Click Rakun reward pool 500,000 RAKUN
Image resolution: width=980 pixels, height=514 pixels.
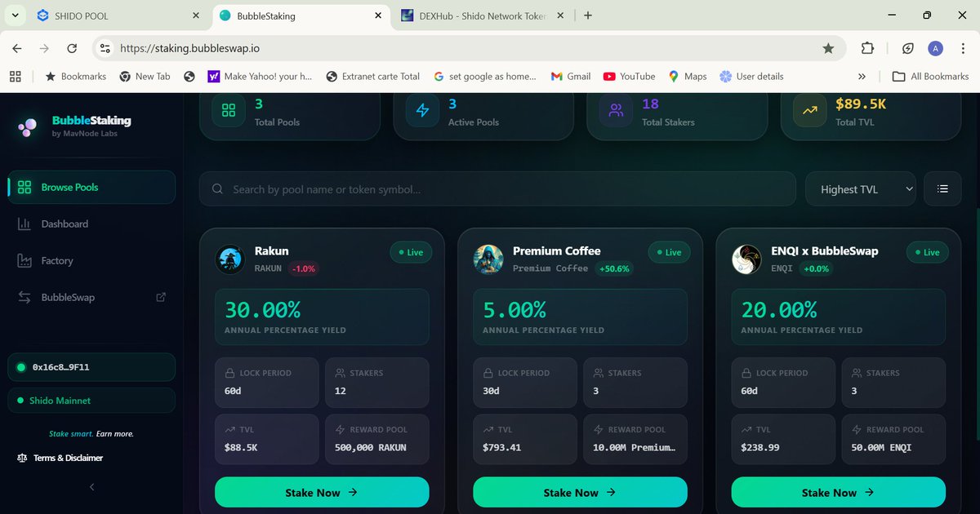tap(371, 447)
